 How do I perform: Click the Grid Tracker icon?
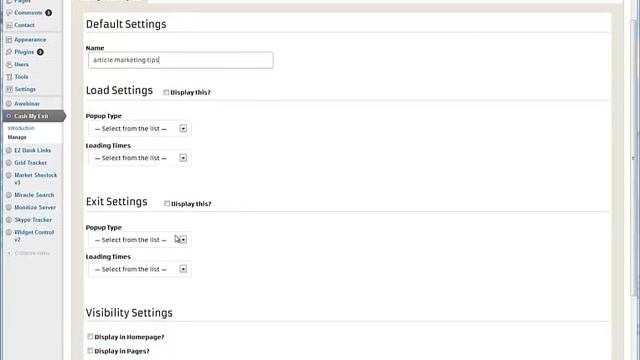coord(9,163)
